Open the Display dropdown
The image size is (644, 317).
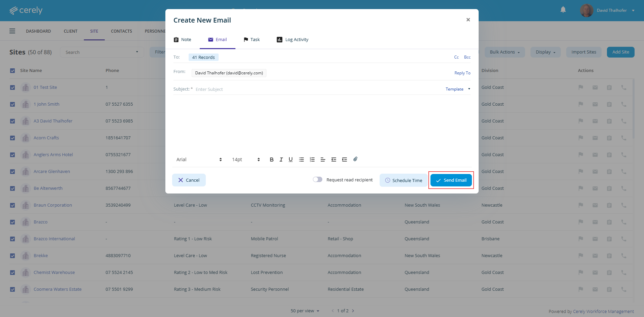(546, 52)
